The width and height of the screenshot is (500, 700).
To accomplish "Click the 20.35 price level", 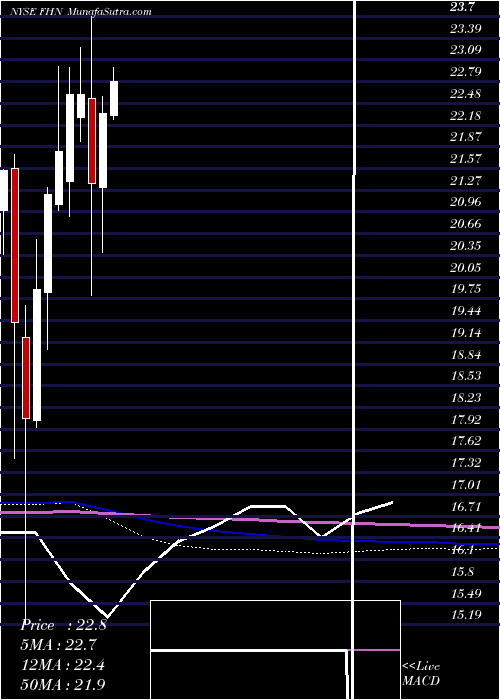I will (466, 246).
